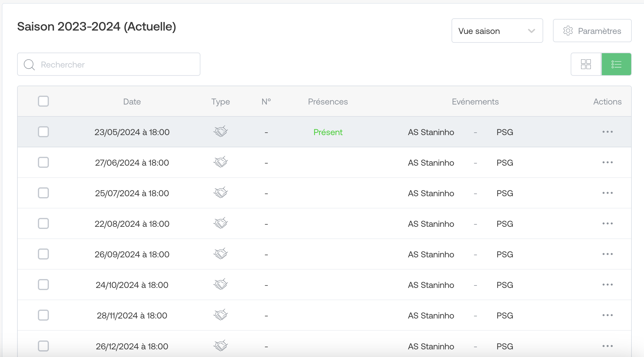Select date 23/05/2024 à 18:00
The width and height of the screenshot is (644, 357).
[x=132, y=132]
